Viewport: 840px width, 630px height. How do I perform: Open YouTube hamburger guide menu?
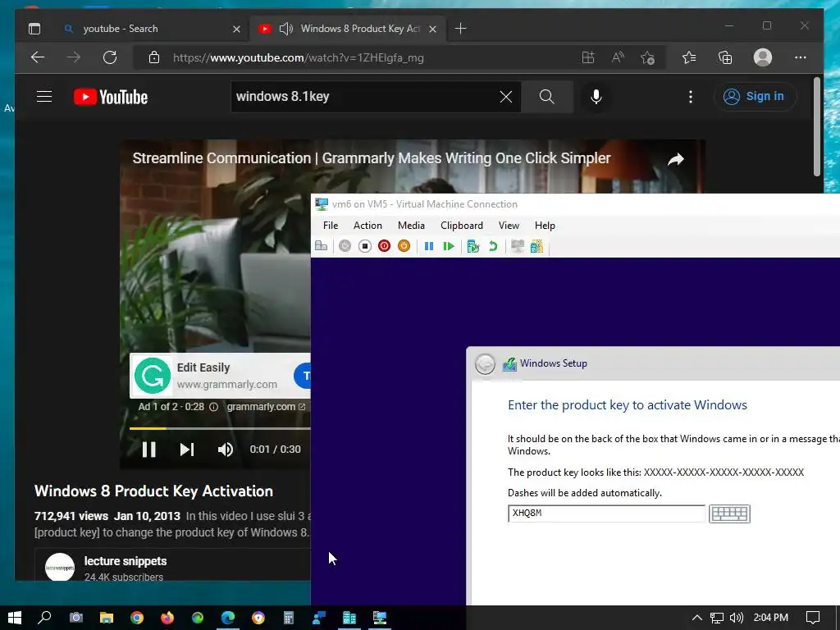(x=44, y=97)
